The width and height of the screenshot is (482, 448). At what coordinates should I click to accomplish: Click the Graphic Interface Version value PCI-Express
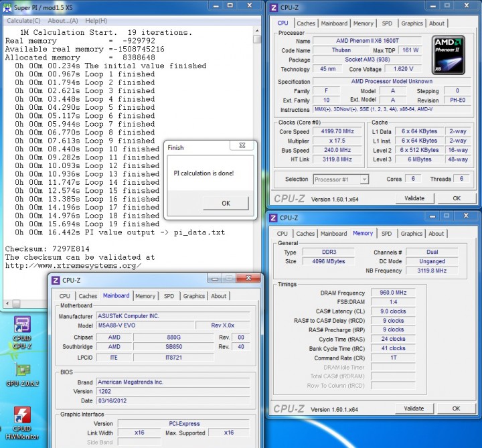pos(184,423)
